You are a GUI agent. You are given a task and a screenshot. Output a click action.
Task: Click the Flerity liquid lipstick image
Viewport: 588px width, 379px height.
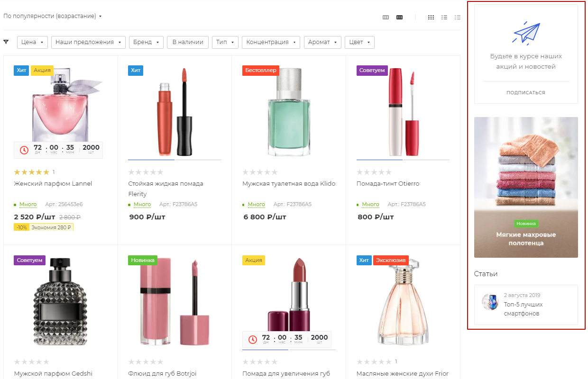point(175,111)
